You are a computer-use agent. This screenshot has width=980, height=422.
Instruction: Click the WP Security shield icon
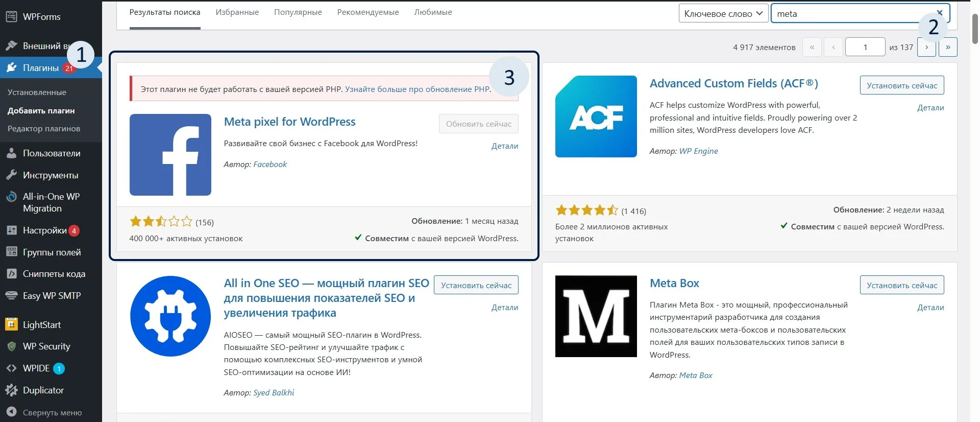(x=11, y=346)
